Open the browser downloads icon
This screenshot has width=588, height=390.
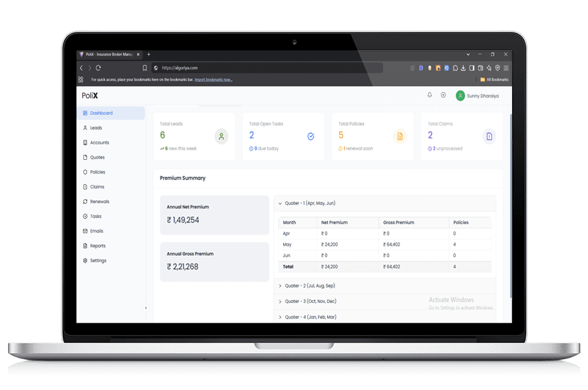tap(463, 67)
